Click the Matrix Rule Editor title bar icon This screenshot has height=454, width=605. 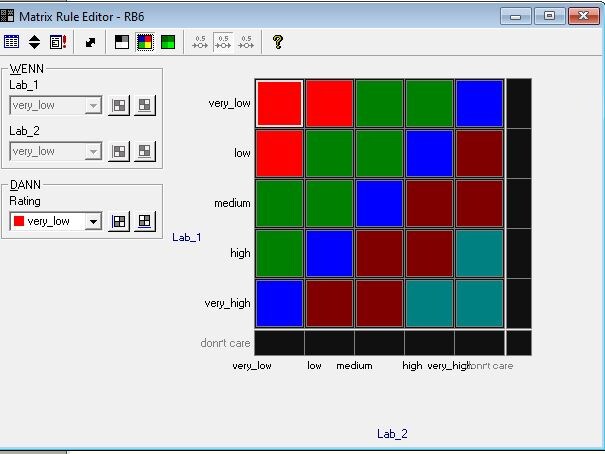click(x=7, y=16)
